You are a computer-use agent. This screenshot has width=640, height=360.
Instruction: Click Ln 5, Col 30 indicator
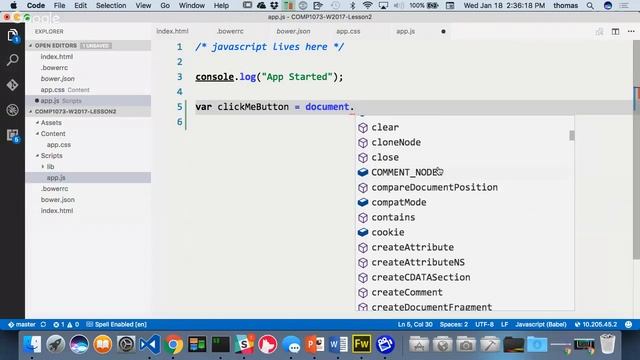(x=415, y=324)
